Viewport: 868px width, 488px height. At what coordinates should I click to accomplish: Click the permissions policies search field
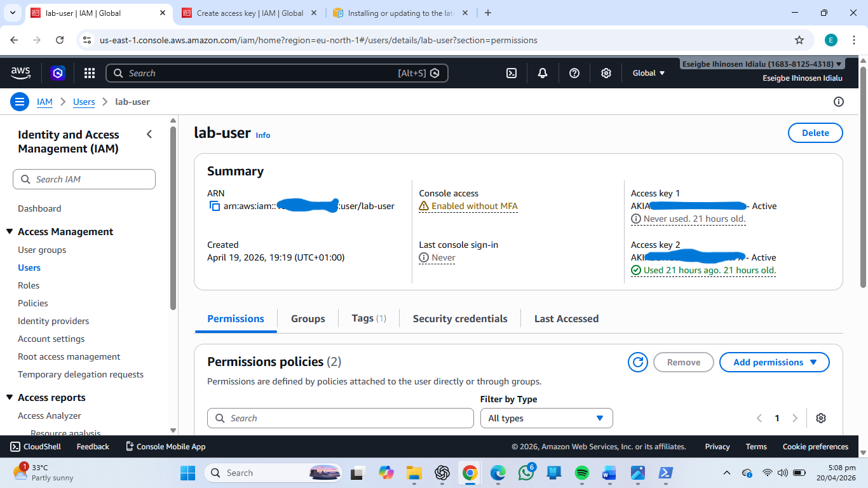[x=341, y=418]
